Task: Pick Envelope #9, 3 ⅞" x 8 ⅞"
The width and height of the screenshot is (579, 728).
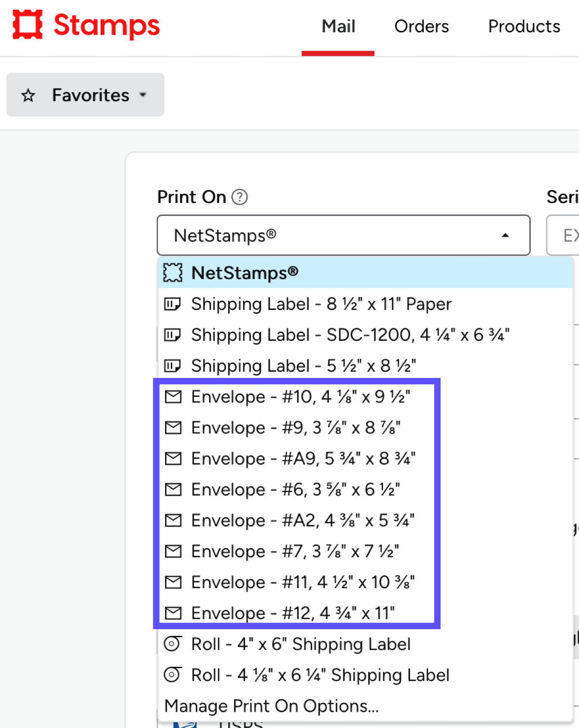Action: [x=365, y=428]
